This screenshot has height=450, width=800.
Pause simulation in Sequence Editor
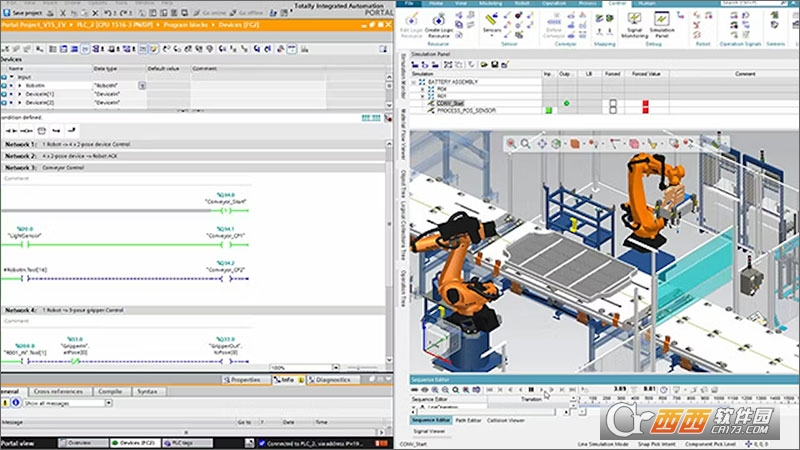[531, 390]
